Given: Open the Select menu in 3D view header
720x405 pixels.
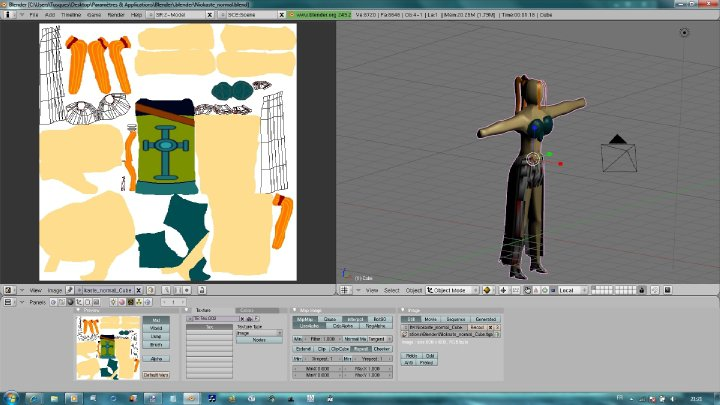Looking at the screenshot, I should 392,290.
